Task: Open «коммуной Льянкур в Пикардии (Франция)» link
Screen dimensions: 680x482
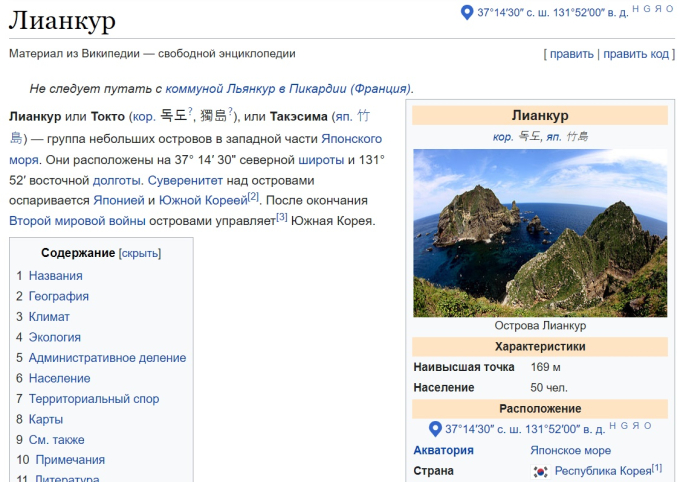Action: pyautogui.click(x=288, y=89)
